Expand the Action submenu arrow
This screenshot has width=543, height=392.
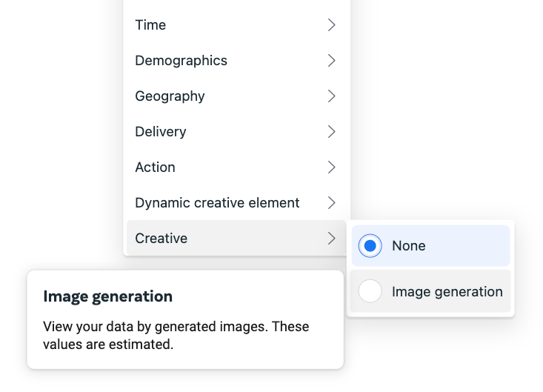(x=331, y=167)
